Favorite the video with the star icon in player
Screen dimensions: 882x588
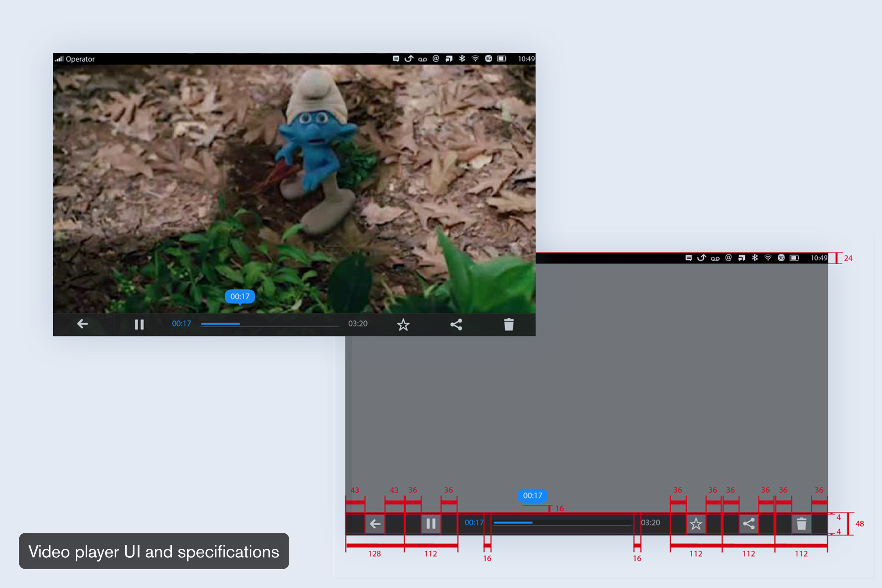[403, 325]
